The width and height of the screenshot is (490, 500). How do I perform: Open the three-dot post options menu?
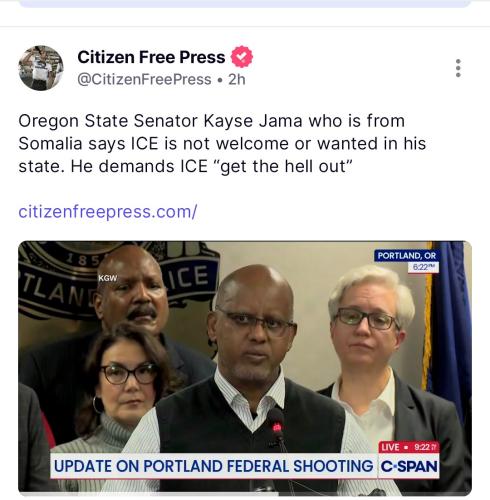pyautogui.click(x=458, y=68)
